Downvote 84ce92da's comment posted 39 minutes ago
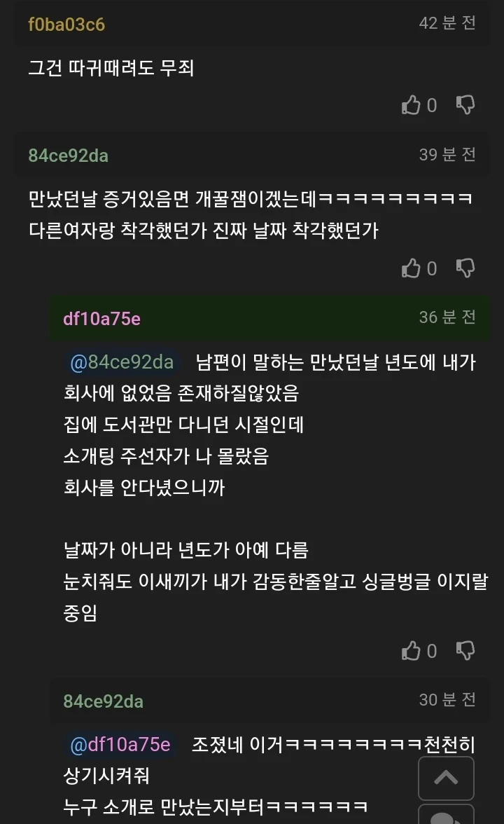Image resolution: width=504 pixels, height=824 pixels. coord(465,268)
